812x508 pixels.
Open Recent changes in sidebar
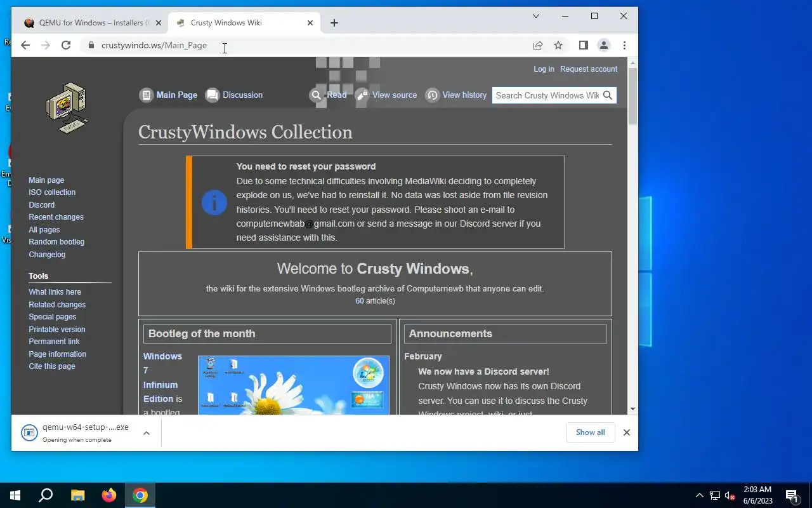point(56,217)
